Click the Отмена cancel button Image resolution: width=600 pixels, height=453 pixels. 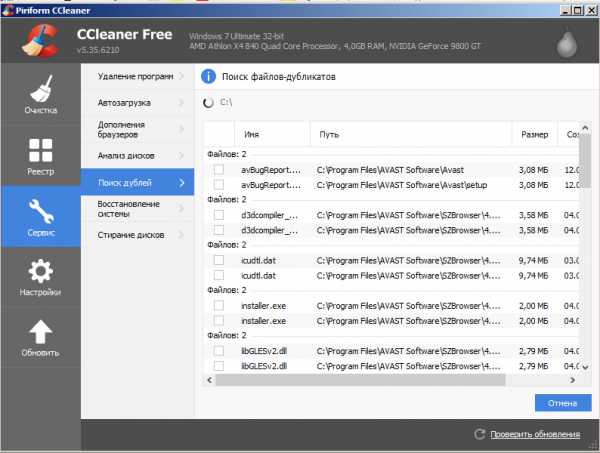click(x=563, y=403)
